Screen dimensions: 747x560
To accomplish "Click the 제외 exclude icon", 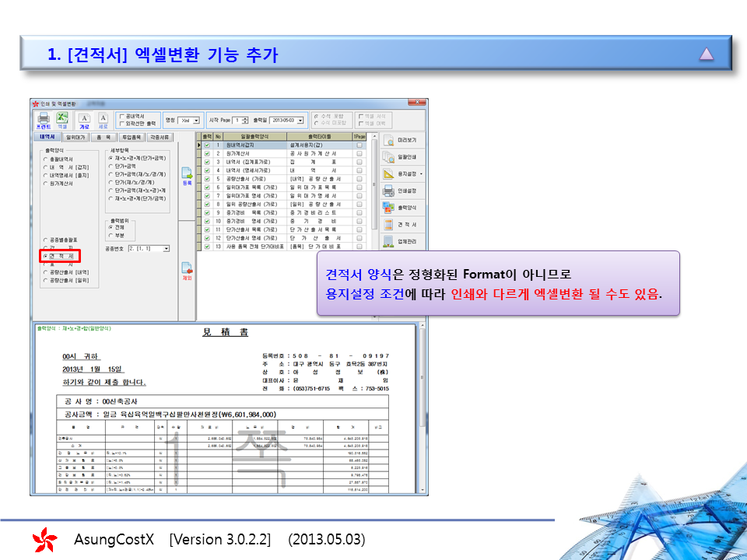I will coord(187,270).
